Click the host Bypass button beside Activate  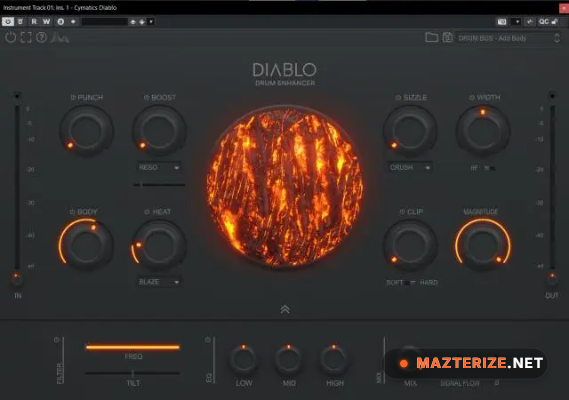pos(20,22)
